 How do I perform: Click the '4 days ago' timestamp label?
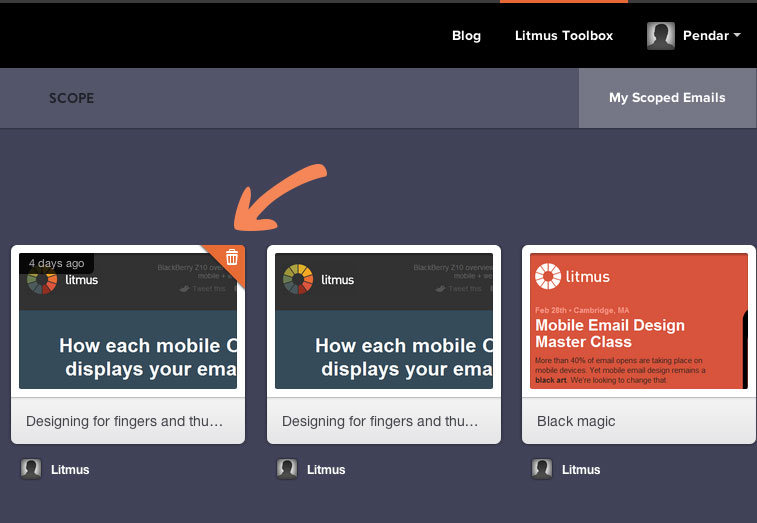56,263
